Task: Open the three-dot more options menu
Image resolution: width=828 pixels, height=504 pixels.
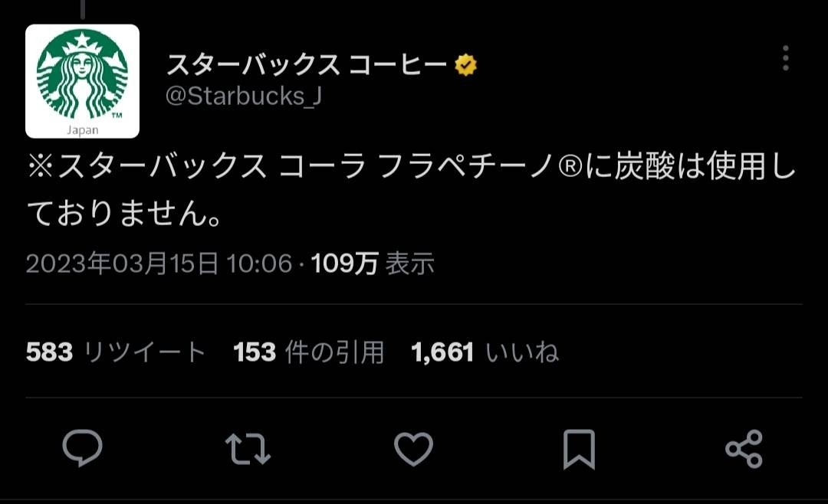Action: (786, 58)
